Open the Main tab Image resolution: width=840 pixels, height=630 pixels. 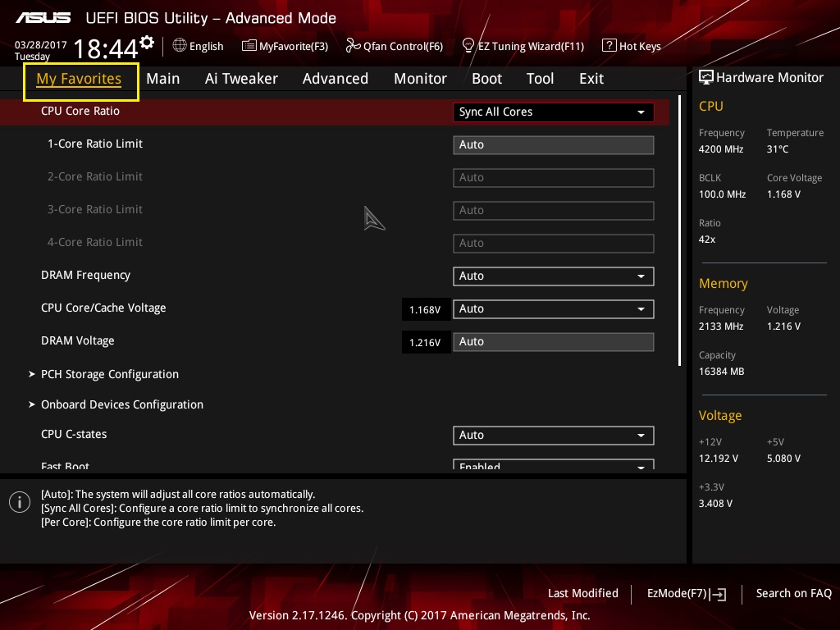coord(163,79)
